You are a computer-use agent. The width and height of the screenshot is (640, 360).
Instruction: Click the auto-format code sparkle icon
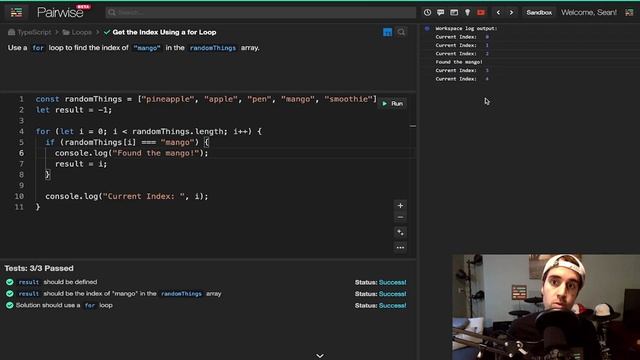tap(400, 233)
